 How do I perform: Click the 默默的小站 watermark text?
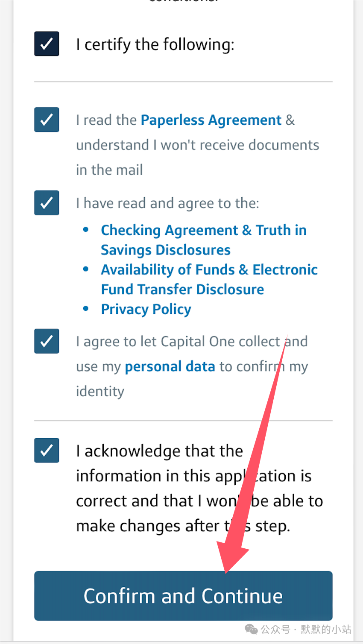pos(326,629)
